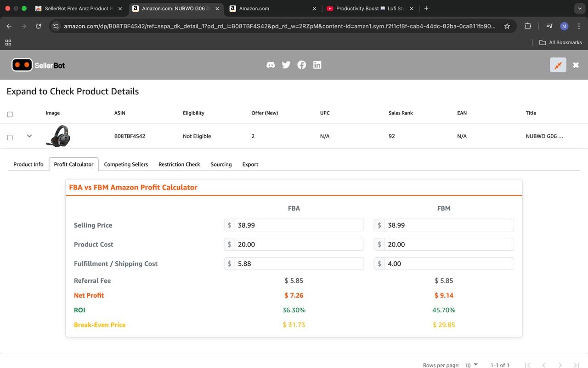Open the Twitter icon in SellerBot header
The height and width of the screenshot is (368, 588).
[x=286, y=65]
